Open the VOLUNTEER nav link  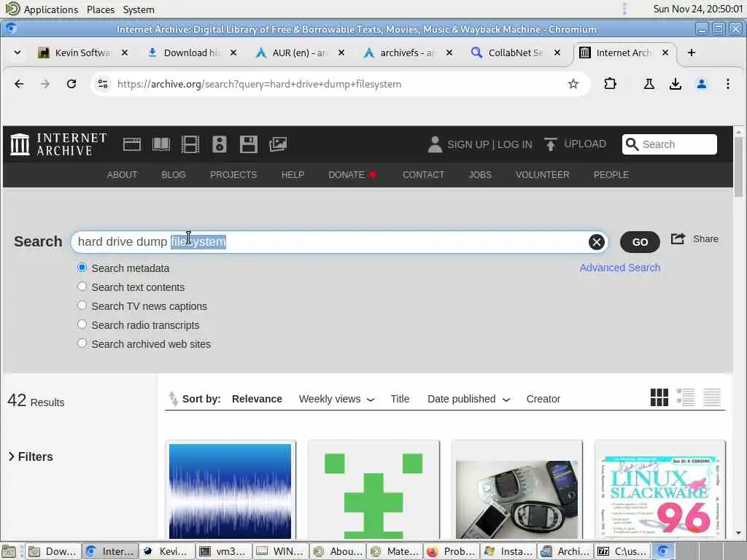point(542,175)
